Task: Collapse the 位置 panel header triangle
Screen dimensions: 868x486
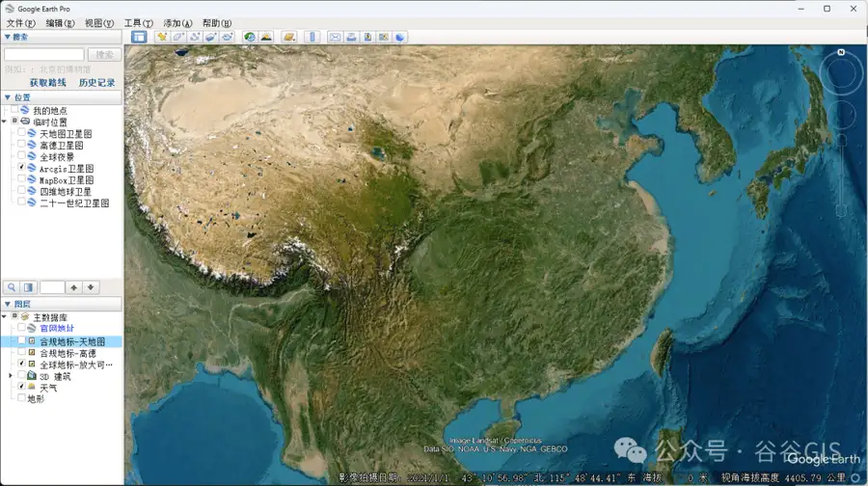Action: [x=7, y=97]
